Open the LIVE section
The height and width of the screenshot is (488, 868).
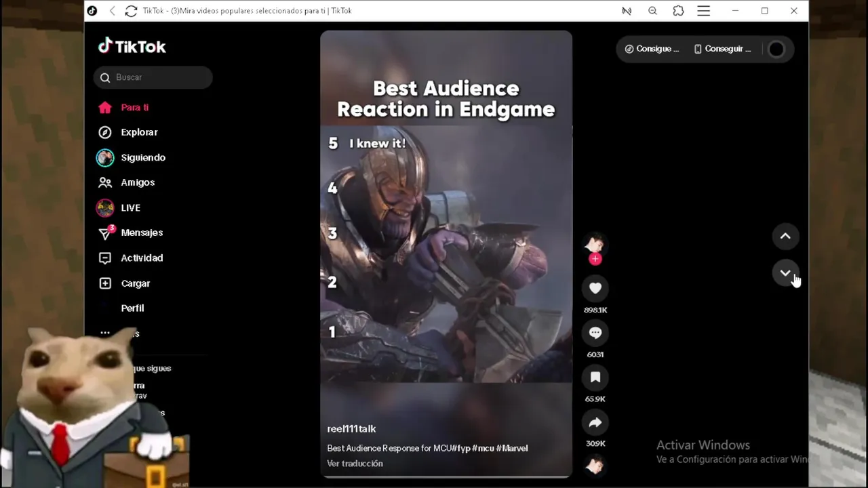pyautogui.click(x=130, y=207)
